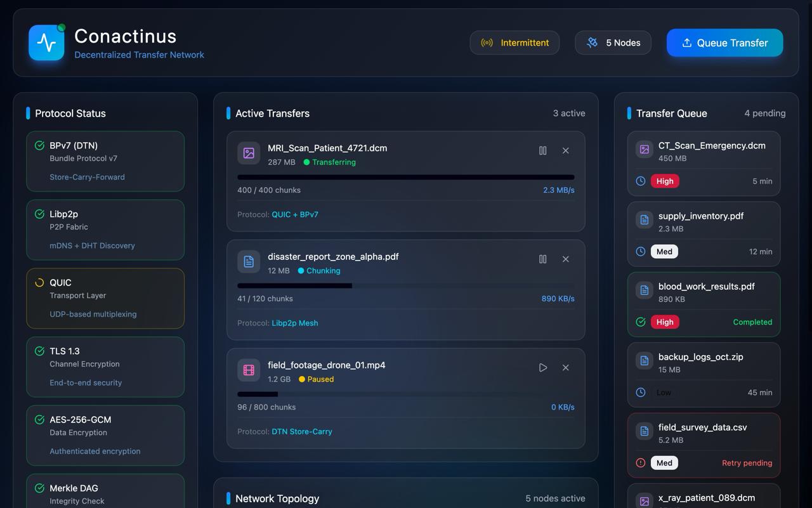812x508 pixels.
Task: Cancel the MRI_Scan_Patient_4721.dcm transfer
Action: tap(566, 151)
